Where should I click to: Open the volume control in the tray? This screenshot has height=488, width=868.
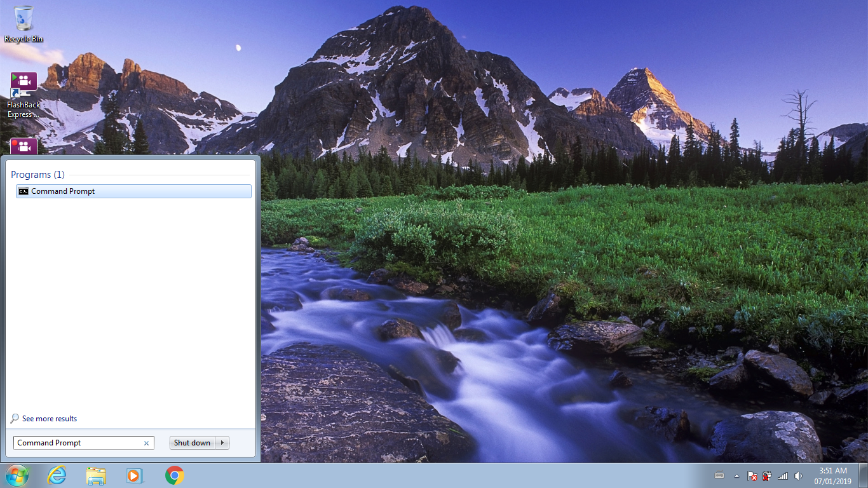(798, 475)
